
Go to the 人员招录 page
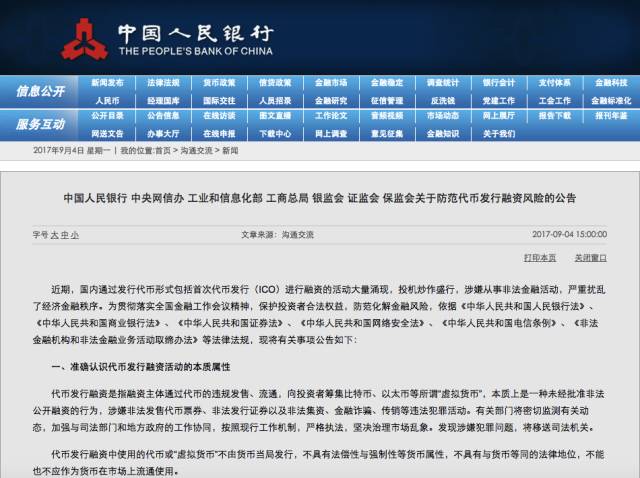[x=275, y=101]
